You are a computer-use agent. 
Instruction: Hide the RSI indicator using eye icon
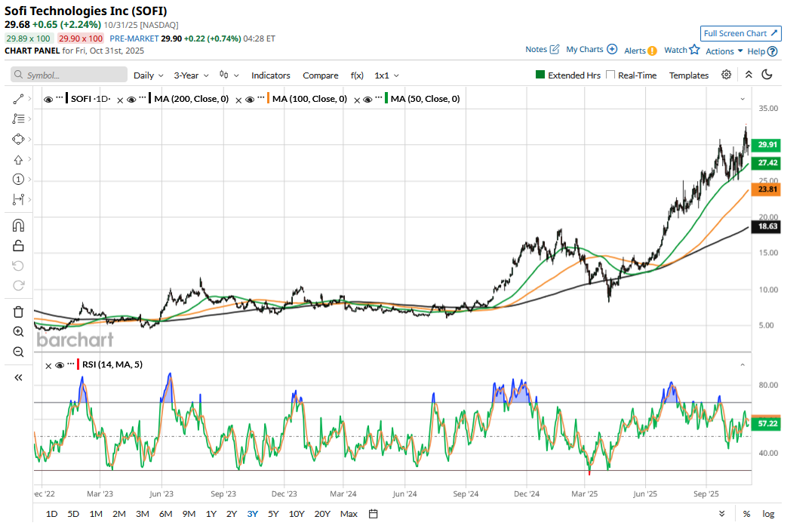click(59, 365)
